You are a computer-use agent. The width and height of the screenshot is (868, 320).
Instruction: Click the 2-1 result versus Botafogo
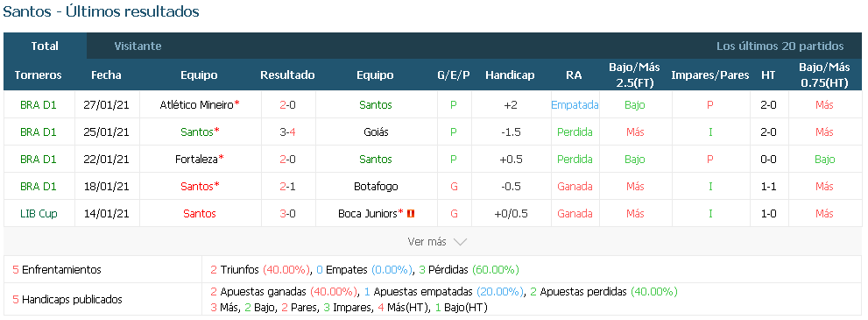coord(288,186)
